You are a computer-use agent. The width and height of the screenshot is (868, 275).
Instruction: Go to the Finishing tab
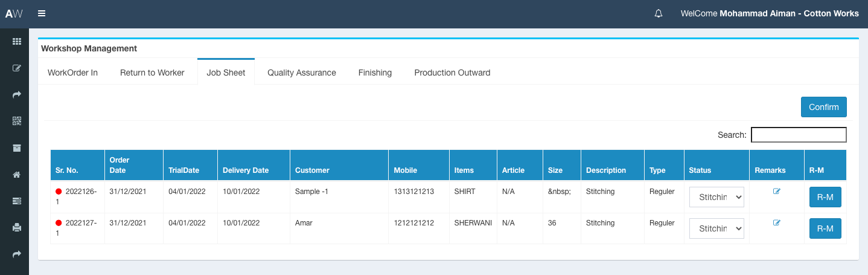click(375, 73)
